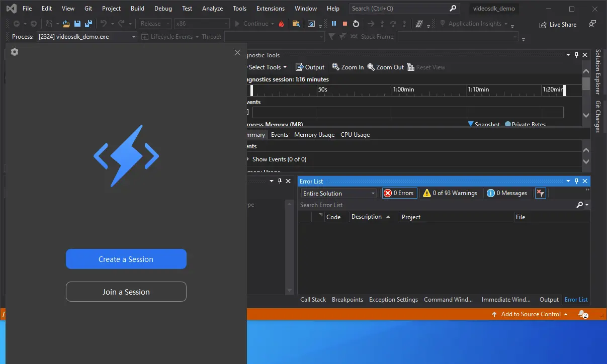This screenshot has width=607, height=364.
Task: Zoom Out on the diagnostics timeline
Action: (x=385, y=67)
